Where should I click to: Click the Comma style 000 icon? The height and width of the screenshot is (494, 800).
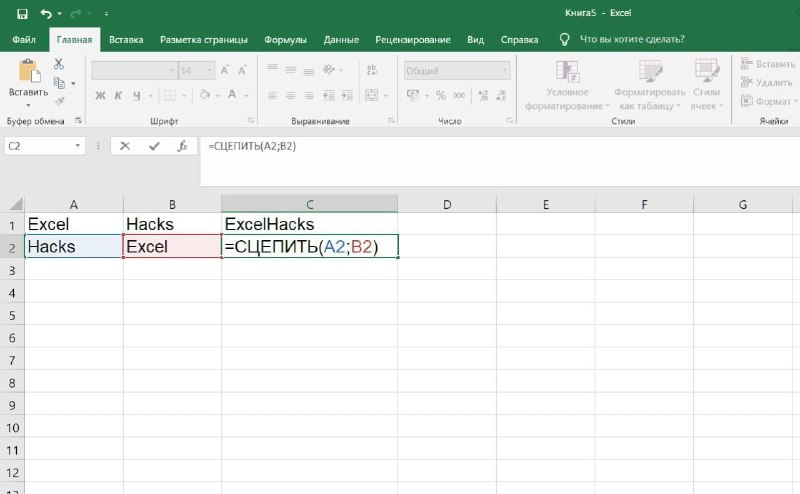point(459,95)
